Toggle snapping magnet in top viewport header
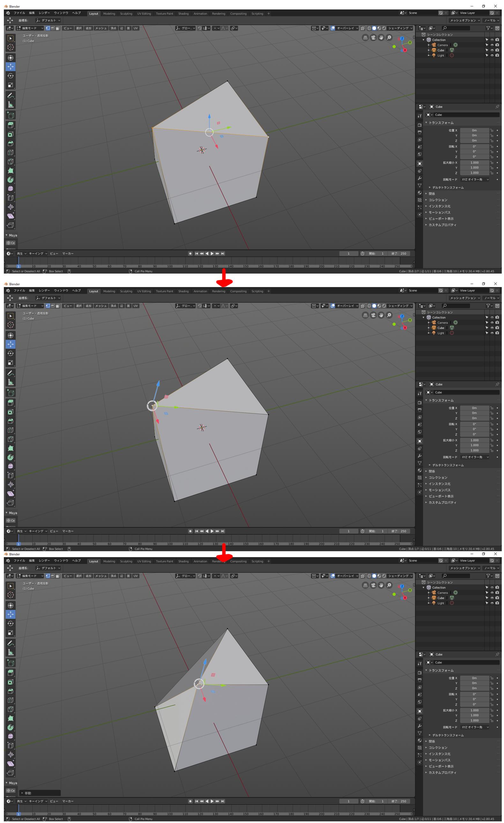The height and width of the screenshot is (823, 504). coord(199,28)
